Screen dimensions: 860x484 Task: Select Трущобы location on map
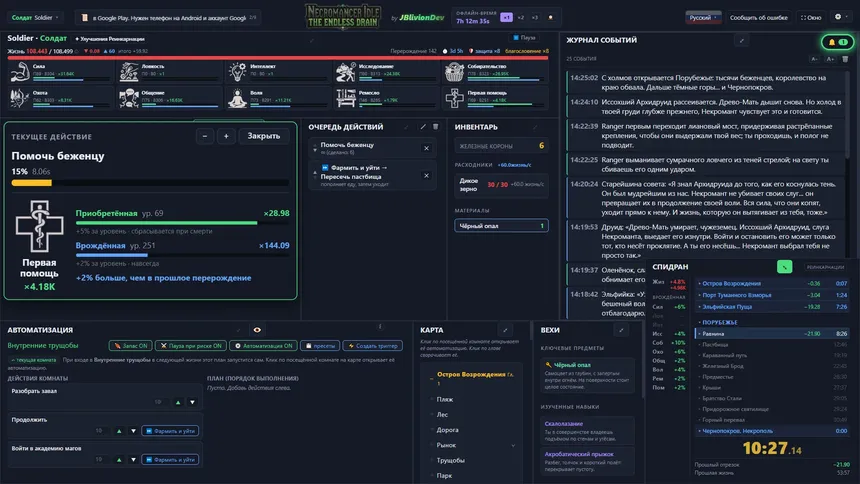coord(450,460)
